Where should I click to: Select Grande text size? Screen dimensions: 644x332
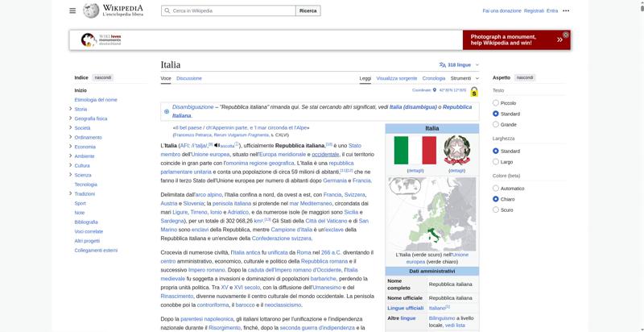(496, 124)
